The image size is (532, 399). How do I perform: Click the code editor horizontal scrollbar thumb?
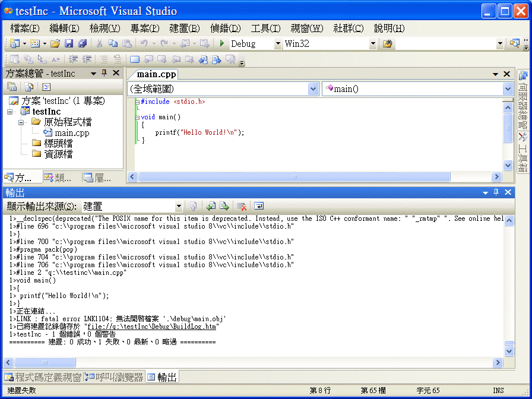pyautogui.click(x=294, y=177)
